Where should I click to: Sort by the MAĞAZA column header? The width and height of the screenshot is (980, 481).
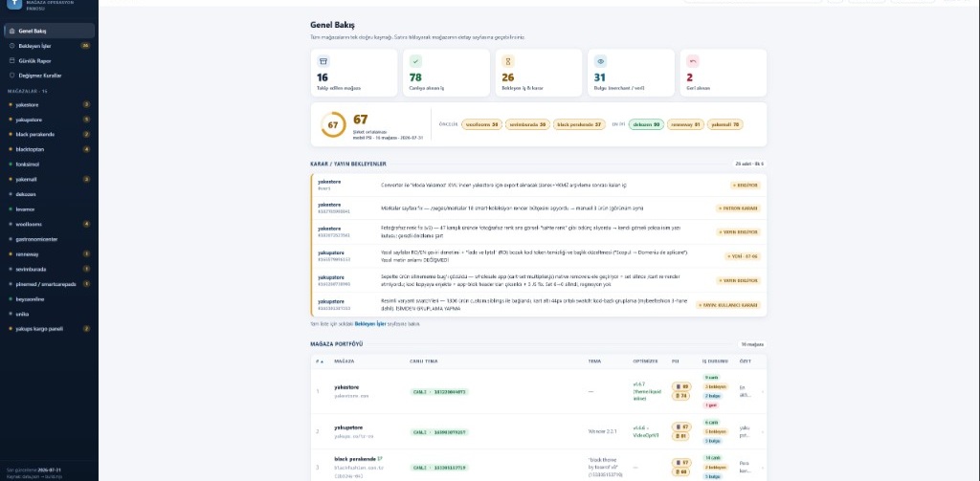coord(345,361)
